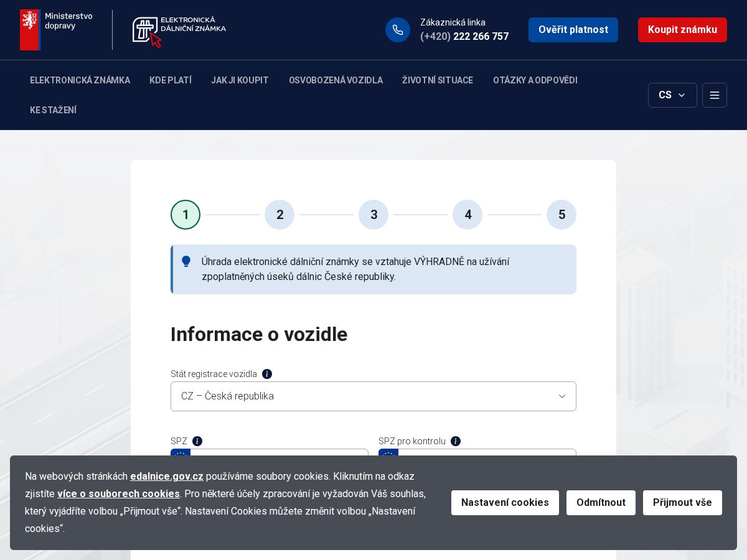The image size is (747, 560).
Task: Select step 3 in the progress indicator
Action: click(x=374, y=215)
